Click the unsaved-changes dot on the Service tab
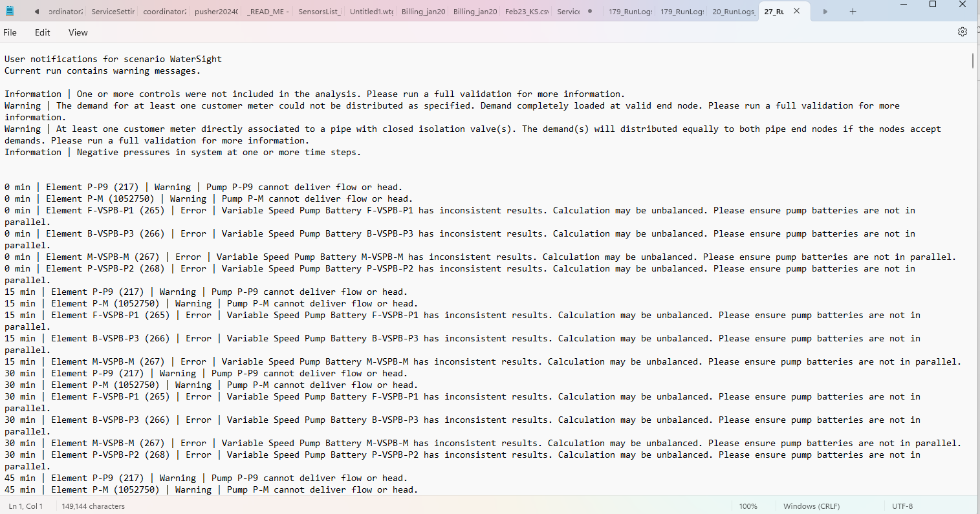Screen dimensions: 980x514 pyautogui.click(x=590, y=11)
